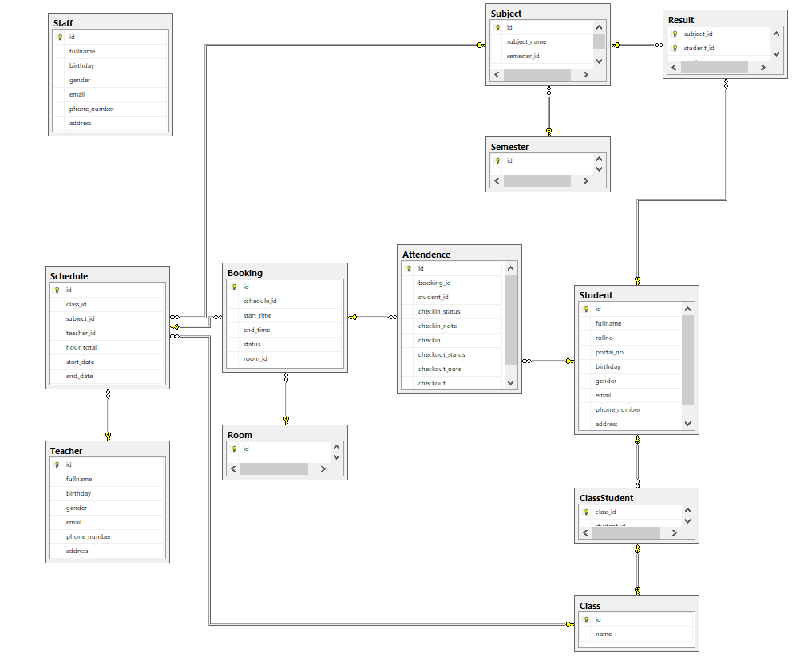This screenshot has height=664, width=812.
Task: Select the checkin_status column in Attendence
Action: pos(438,311)
